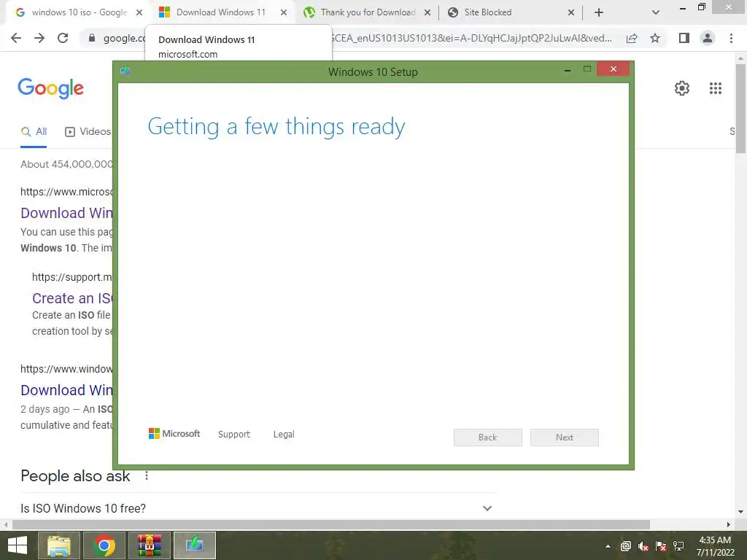Minimize the Chrome window

[682, 8]
